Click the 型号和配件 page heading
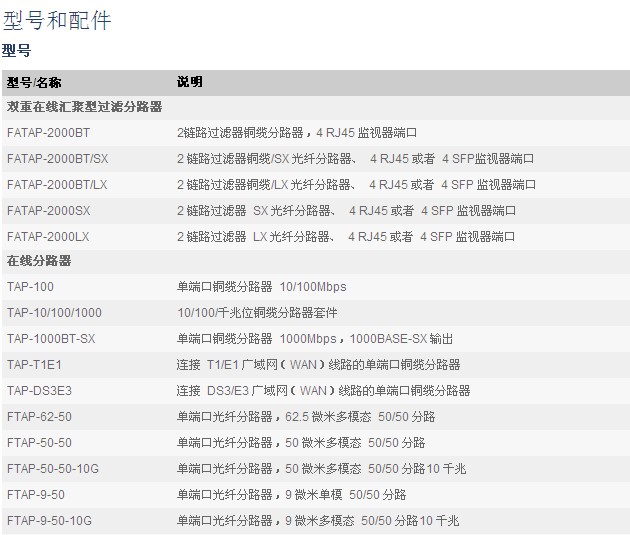This screenshot has width=630, height=535. coord(58,20)
